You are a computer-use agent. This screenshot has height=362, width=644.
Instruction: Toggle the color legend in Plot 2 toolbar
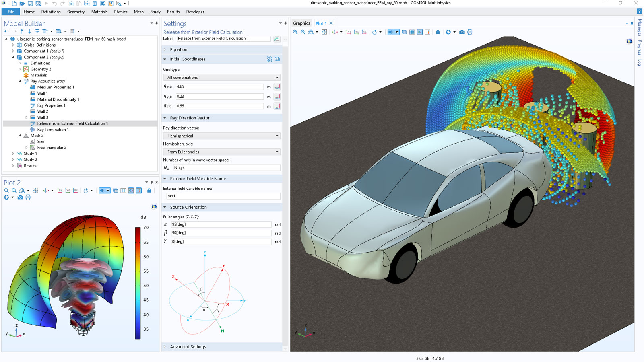(x=138, y=191)
